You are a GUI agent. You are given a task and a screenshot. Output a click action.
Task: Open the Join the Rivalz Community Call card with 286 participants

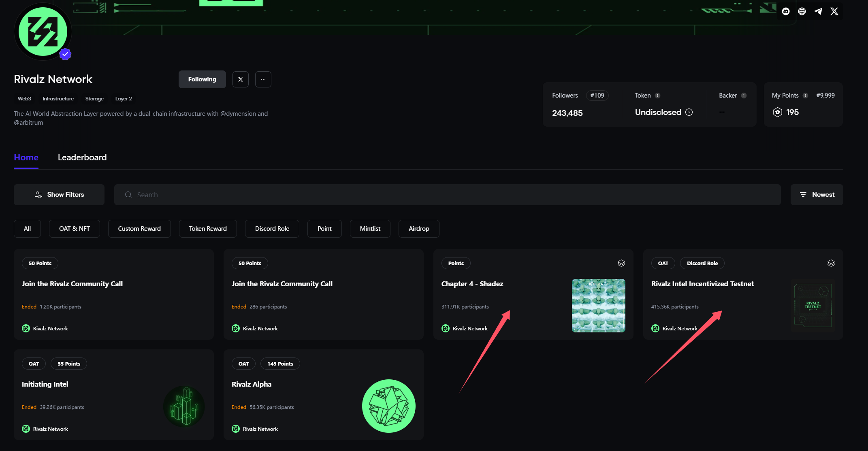[x=324, y=294]
